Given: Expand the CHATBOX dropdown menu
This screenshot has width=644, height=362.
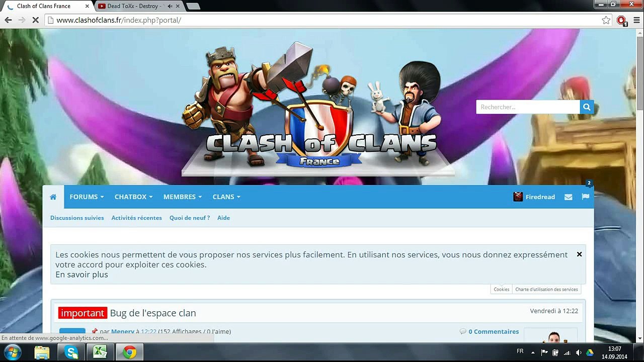Looking at the screenshot, I should 133,197.
